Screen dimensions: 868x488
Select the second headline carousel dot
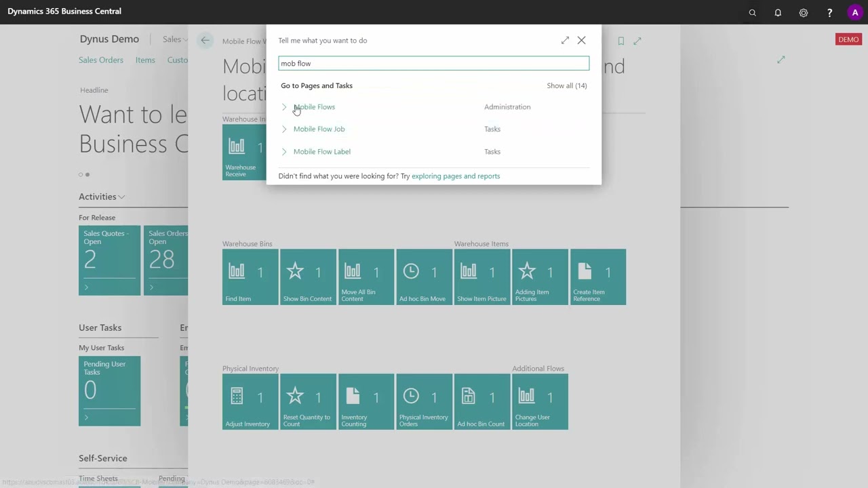tap(87, 175)
